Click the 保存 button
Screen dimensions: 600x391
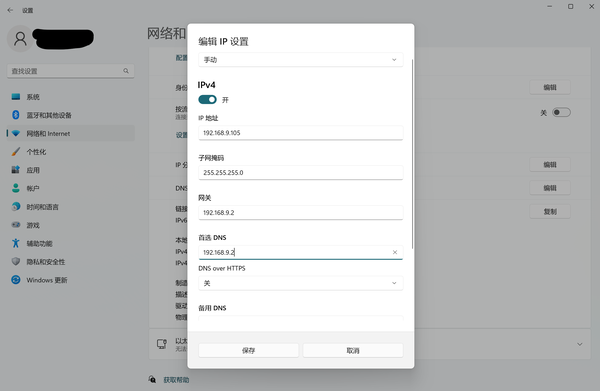coord(248,350)
